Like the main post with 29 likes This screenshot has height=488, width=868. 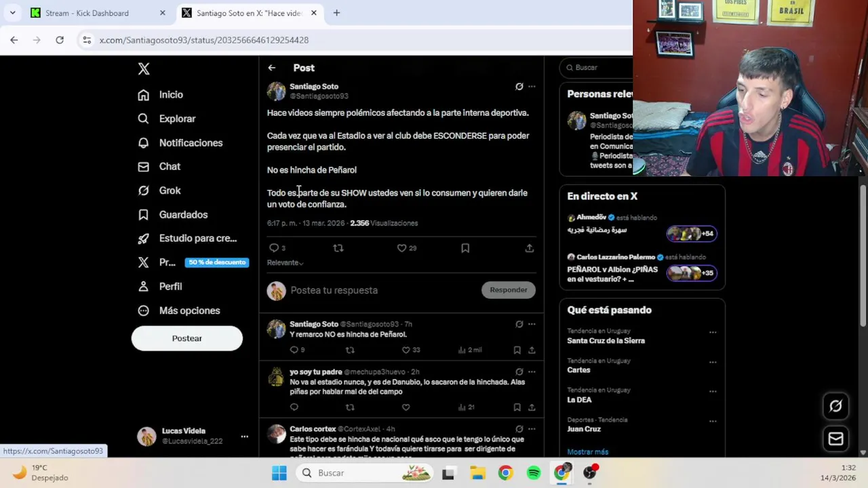point(401,248)
